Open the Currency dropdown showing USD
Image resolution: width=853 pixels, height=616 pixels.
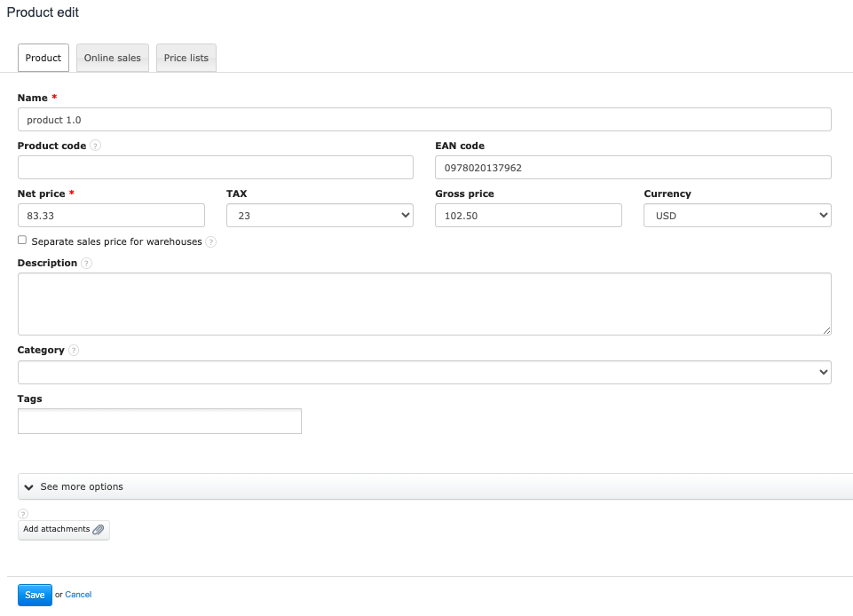click(x=737, y=215)
